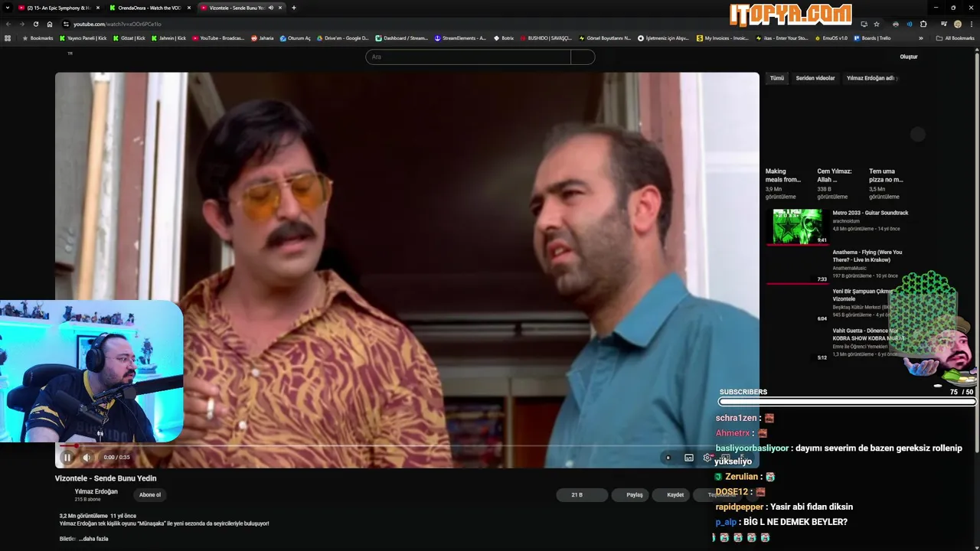This screenshot has height=551, width=980.
Task: Open the browser profile avatar
Action: pos(957,24)
